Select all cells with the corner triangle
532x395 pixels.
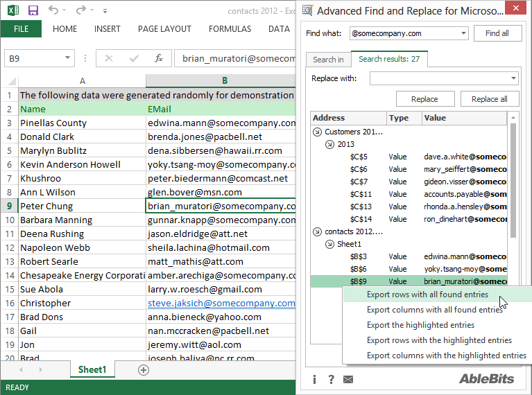click(x=12, y=80)
